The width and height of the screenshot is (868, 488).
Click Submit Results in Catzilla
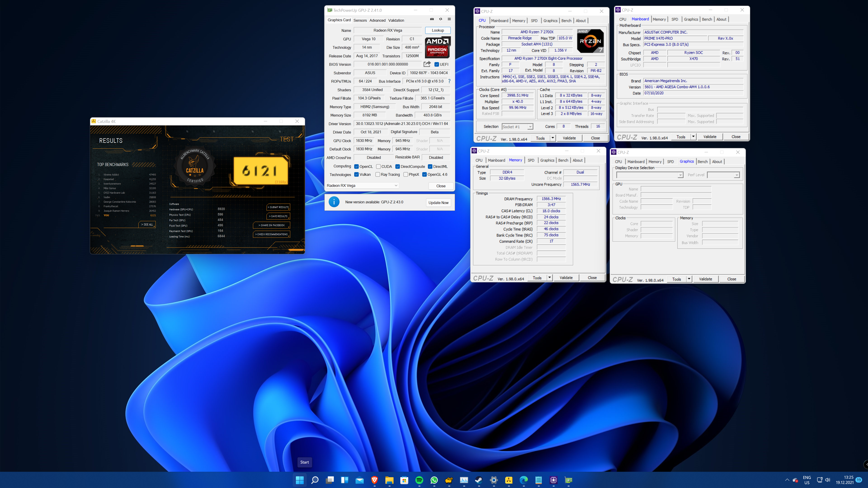point(278,207)
